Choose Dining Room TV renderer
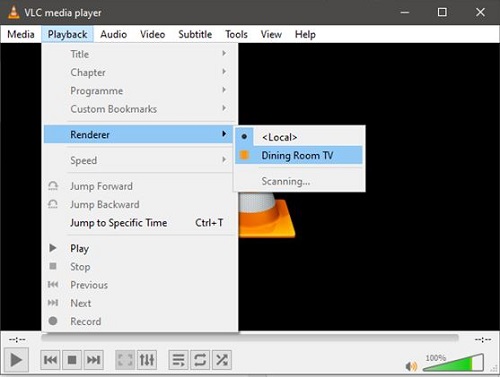Screen dimensions: 500x377 tap(299, 155)
